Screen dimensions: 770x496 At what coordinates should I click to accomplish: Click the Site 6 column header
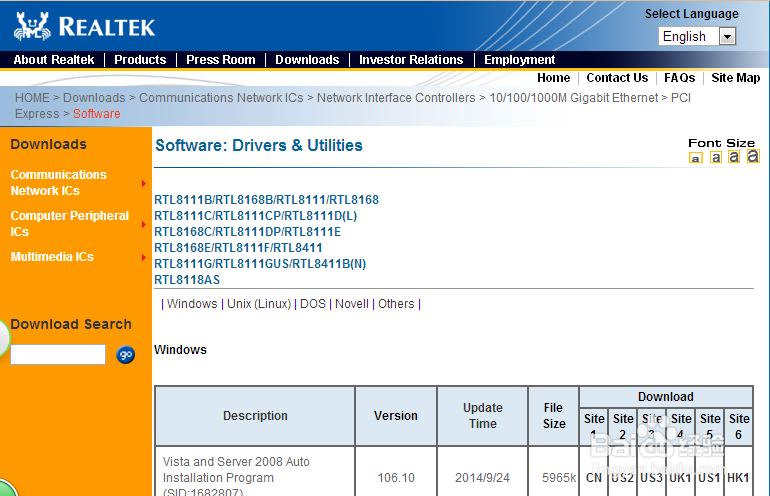[x=739, y=427]
